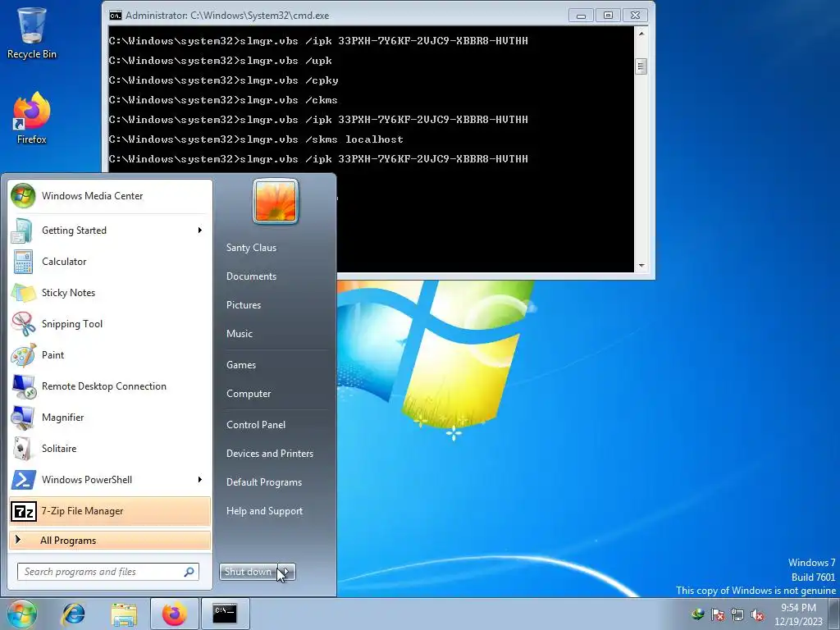Click cmd scrollbar down arrow
This screenshot has height=630, width=840.
coord(641,266)
